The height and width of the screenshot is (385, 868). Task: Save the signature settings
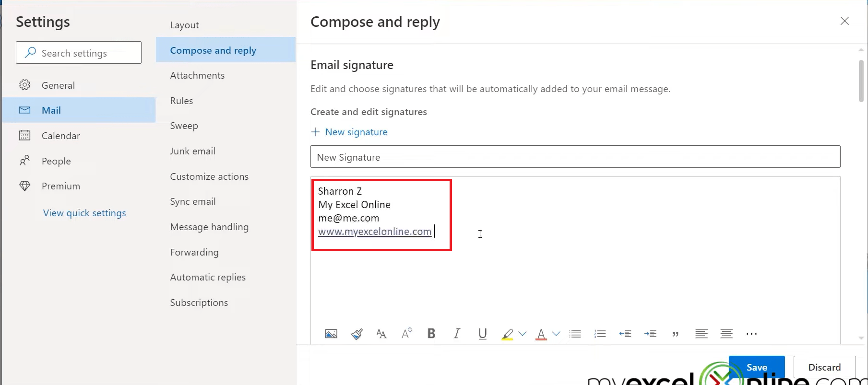(x=757, y=367)
